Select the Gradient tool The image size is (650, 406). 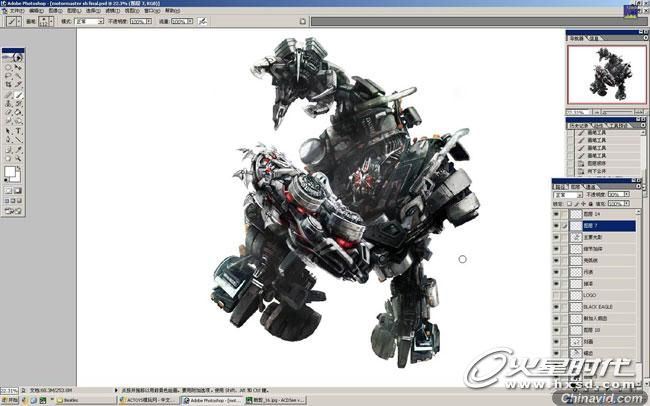pos(18,112)
